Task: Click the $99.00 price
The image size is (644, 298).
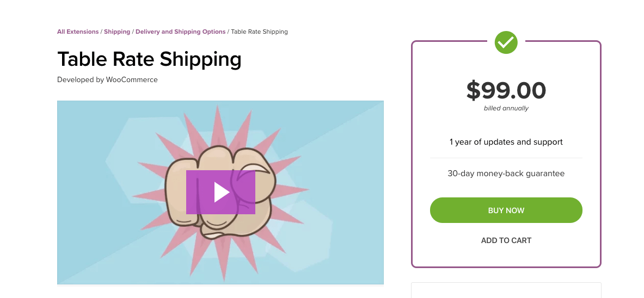Action: [506, 90]
